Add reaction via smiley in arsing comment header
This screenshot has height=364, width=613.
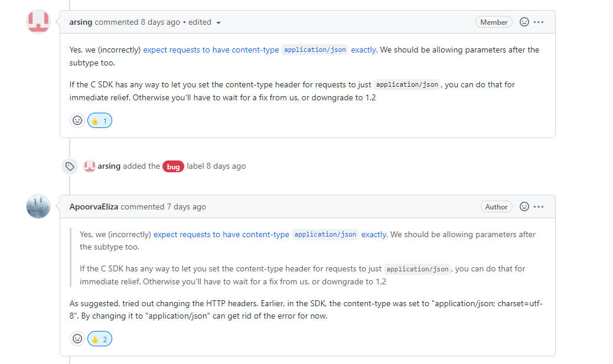tap(524, 22)
